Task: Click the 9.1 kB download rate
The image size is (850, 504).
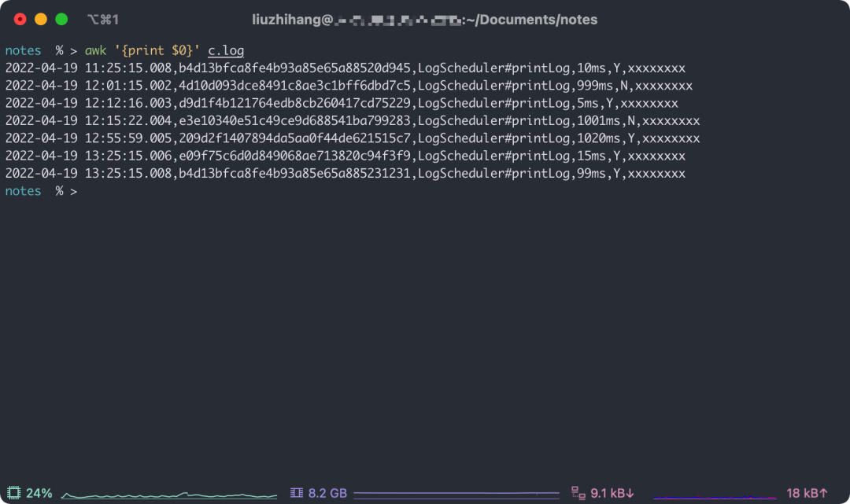Action: pyautogui.click(x=612, y=493)
